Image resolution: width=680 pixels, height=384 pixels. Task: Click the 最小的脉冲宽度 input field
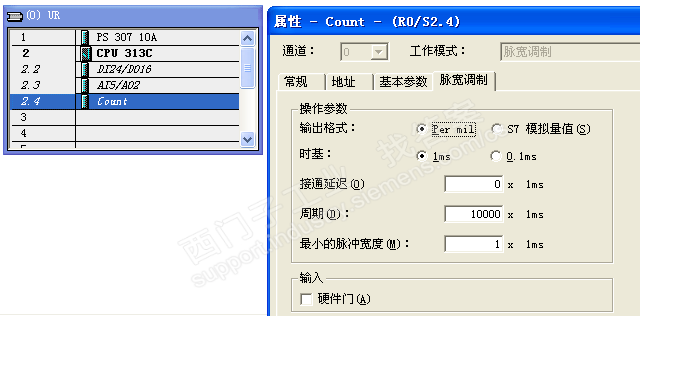click(474, 244)
